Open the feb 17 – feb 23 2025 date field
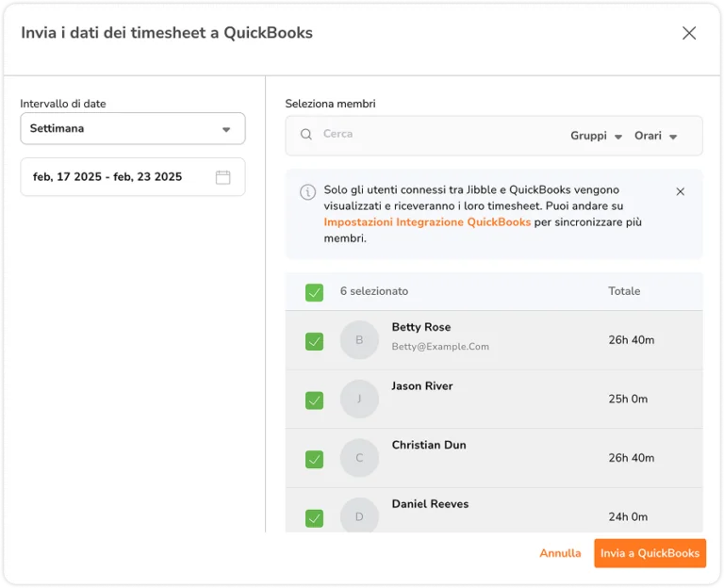 pyautogui.click(x=133, y=177)
